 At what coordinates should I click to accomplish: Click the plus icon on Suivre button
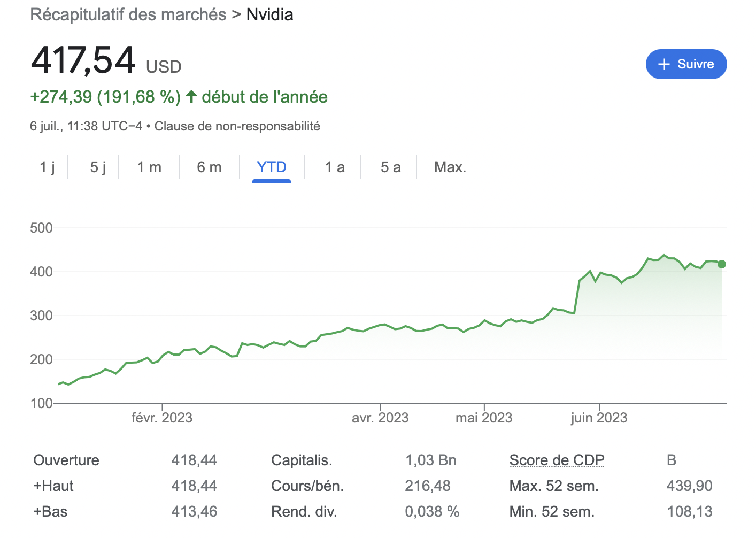(x=664, y=64)
